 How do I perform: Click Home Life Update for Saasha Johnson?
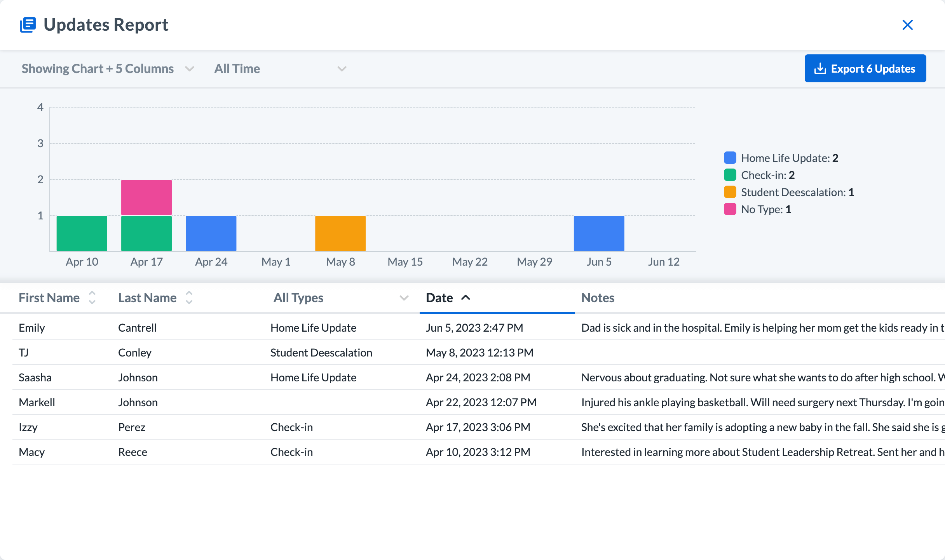(x=313, y=377)
